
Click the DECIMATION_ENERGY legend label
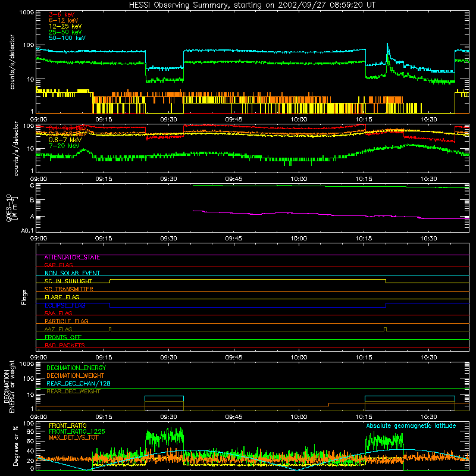[x=76, y=368]
